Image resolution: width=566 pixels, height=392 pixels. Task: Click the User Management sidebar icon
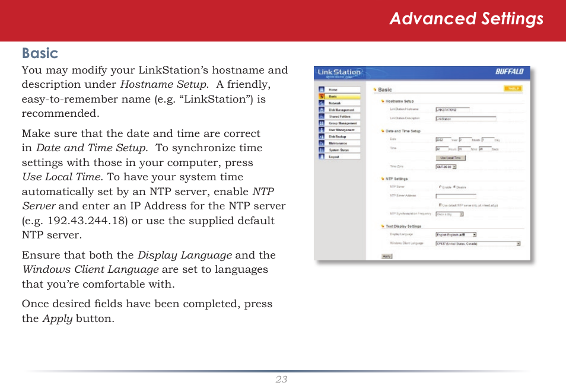322,130
